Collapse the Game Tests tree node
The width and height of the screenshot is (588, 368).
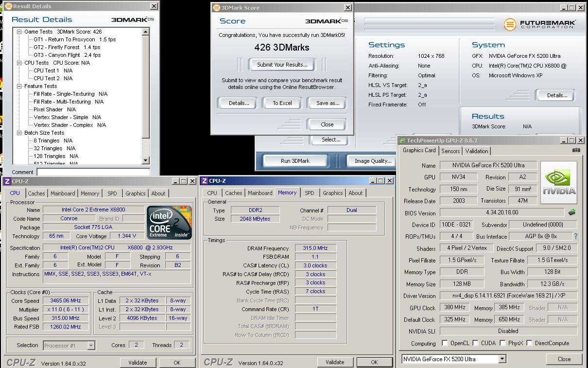(x=19, y=32)
